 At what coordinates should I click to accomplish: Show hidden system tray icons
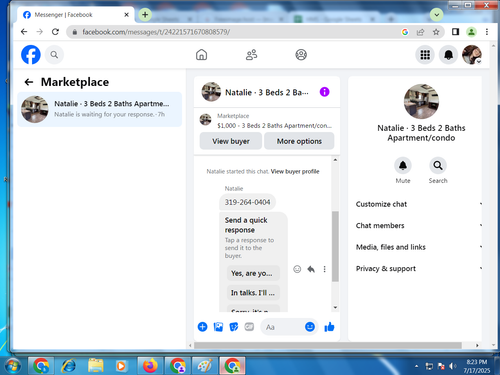(x=416, y=366)
